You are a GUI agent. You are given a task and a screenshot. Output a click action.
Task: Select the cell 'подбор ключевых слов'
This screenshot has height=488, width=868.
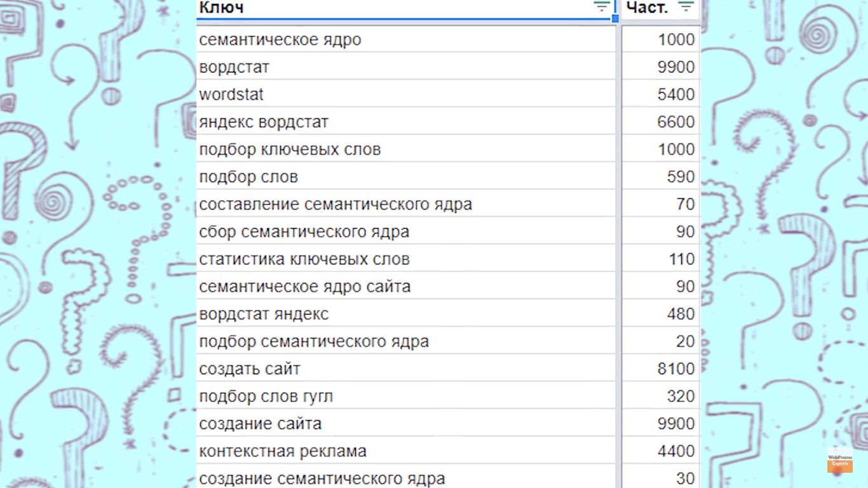[406, 149]
